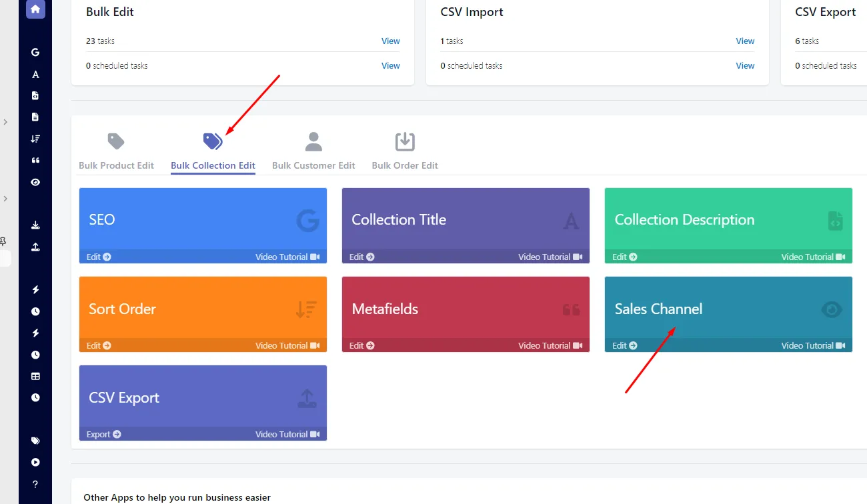Click the Sort Order card heading

click(x=122, y=309)
